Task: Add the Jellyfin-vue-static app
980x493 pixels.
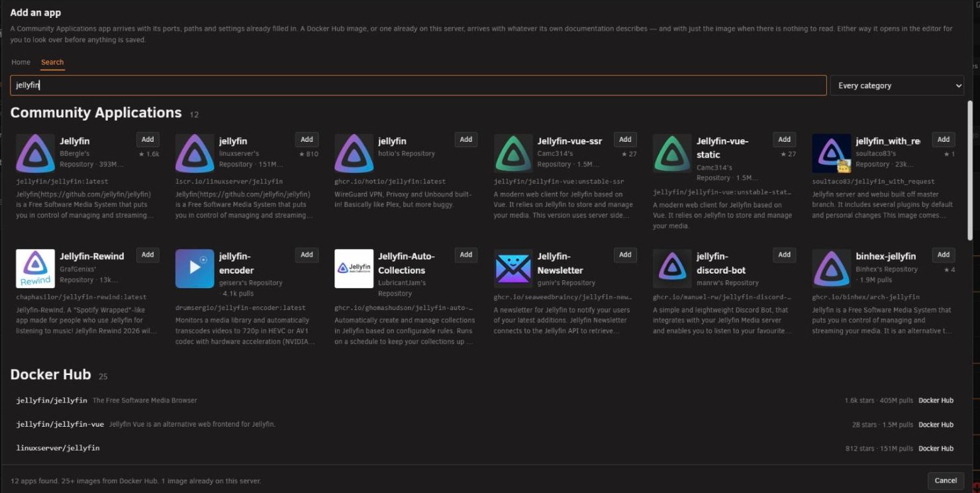Action: pyautogui.click(x=785, y=139)
